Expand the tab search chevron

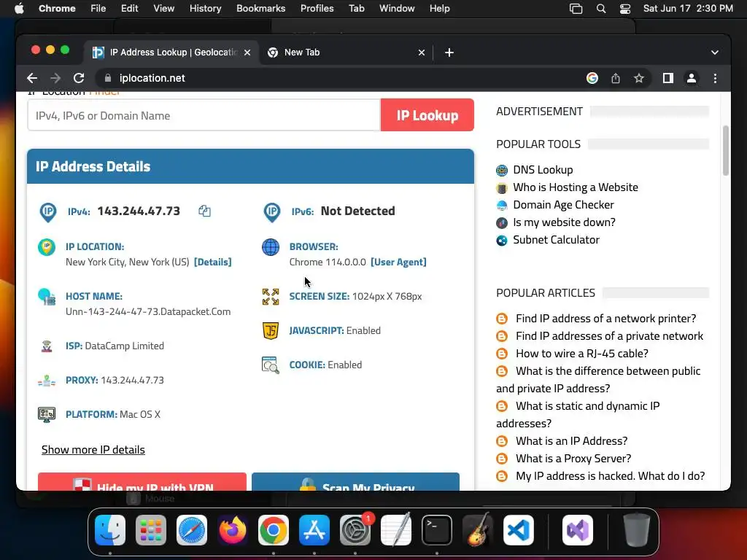715,52
